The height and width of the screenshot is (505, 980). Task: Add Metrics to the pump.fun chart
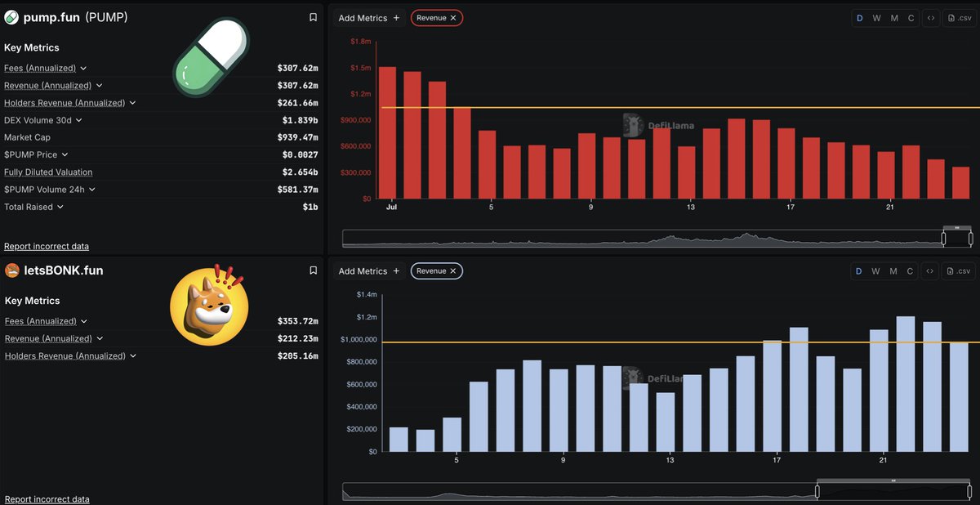(369, 18)
